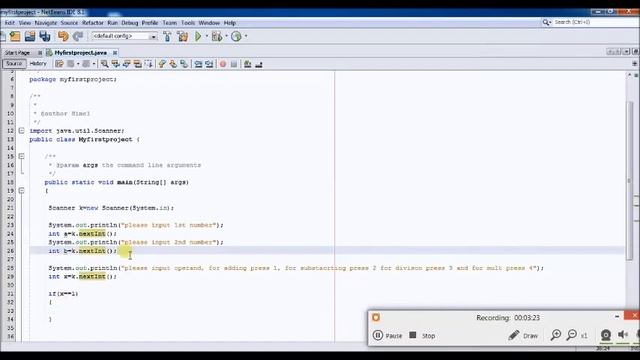Open the Navigate menu
The height and width of the screenshot is (360, 640).
(46, 23)
